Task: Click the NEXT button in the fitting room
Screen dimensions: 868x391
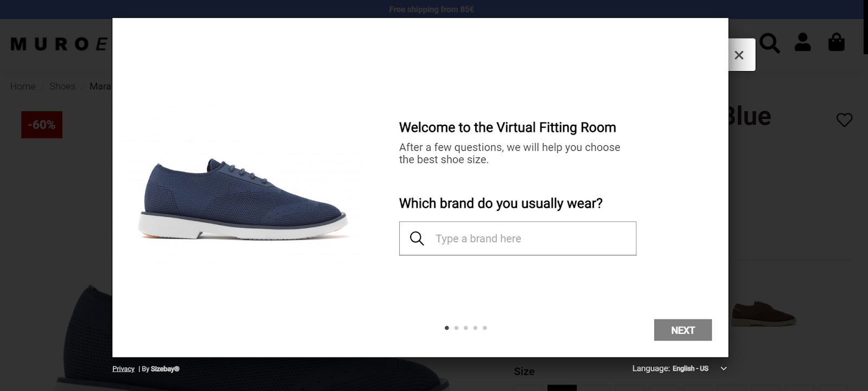Action: 683,330
